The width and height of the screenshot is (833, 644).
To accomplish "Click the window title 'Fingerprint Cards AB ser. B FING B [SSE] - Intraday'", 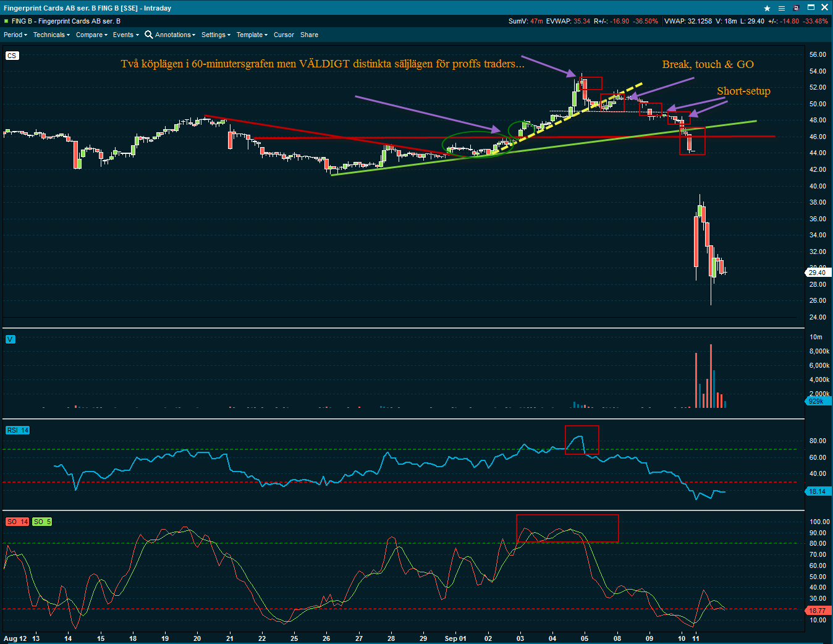I will click(88, 8).
